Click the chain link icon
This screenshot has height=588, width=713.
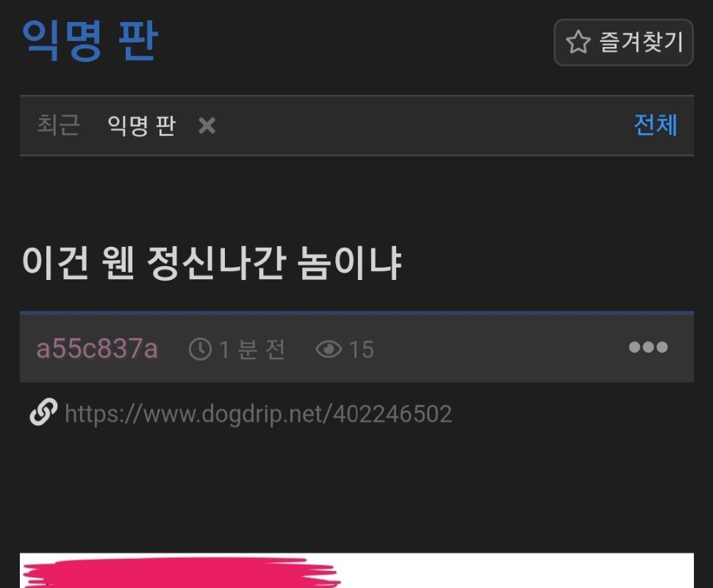click(x=43, y=412)
